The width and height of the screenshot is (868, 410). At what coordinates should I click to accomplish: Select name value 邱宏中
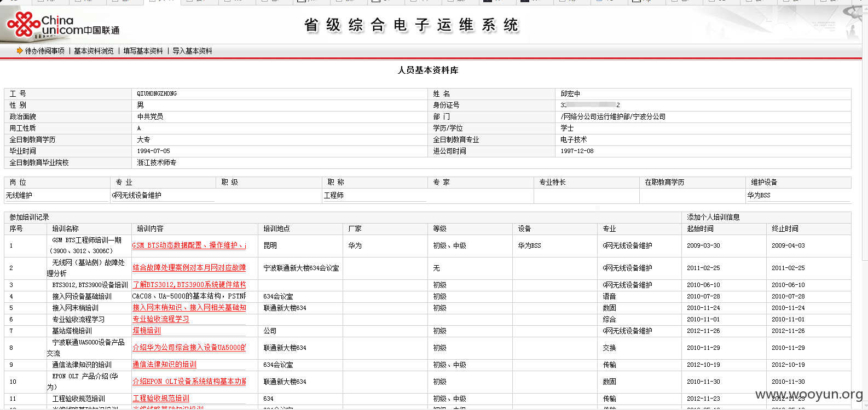[570, 93]
